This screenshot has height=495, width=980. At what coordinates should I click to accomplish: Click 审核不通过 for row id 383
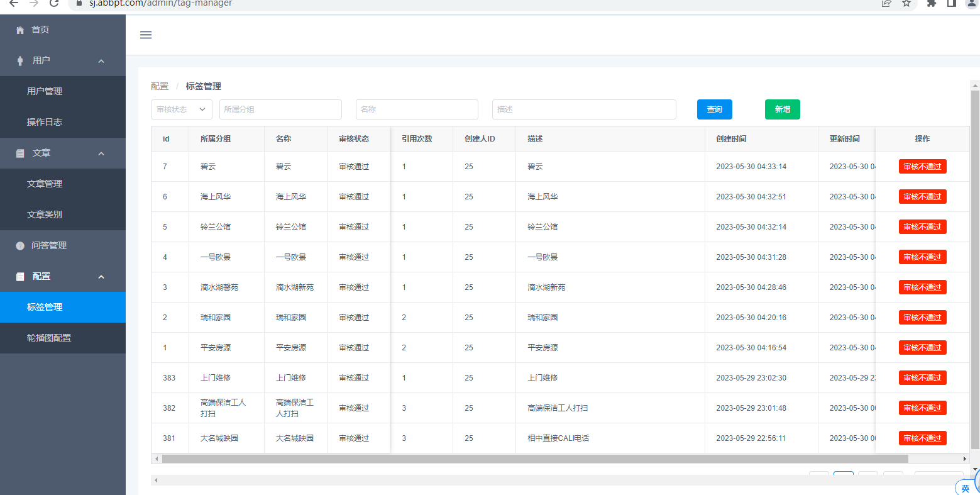point(923,378)
